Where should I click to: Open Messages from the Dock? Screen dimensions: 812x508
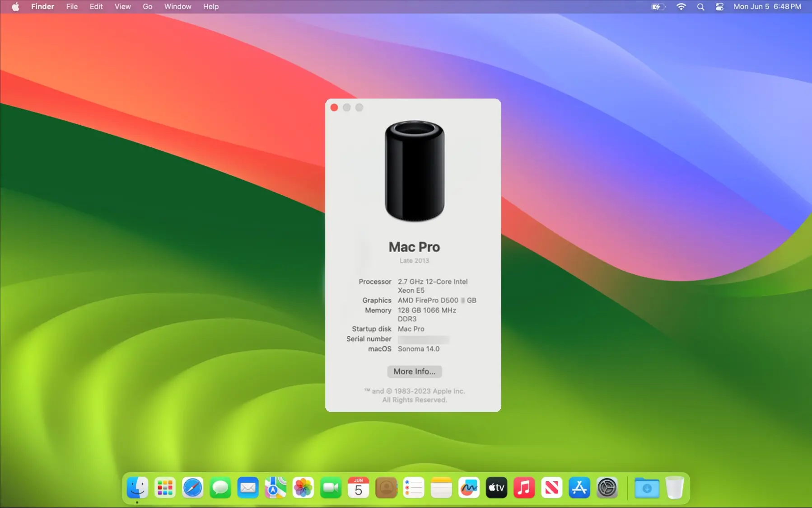(x=220, y=488)
